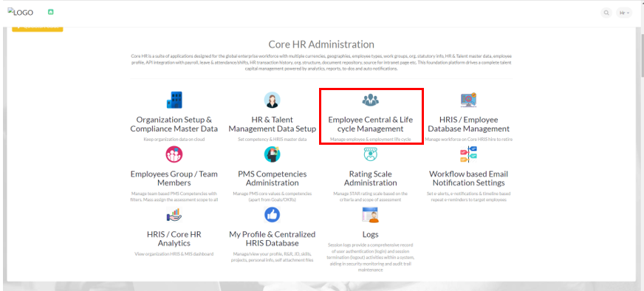The height and width of the screenshot is (291, 644).
Task: Open HRIS / Core HR Analytics title
Action: pyautogui.click(x=174, y=239)
